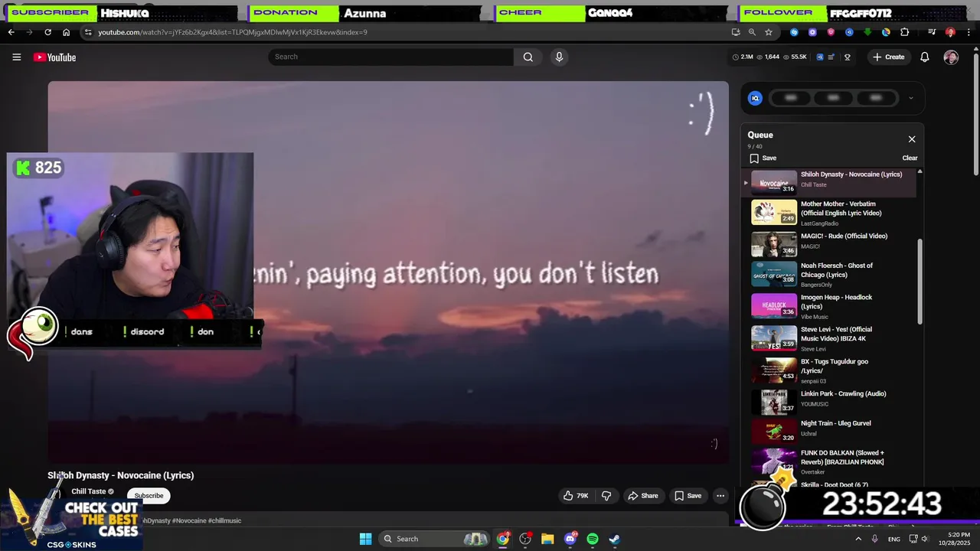Open the system tray microphone icon
Viewport: 980px width, 551px height.
[x=875, y=539]
